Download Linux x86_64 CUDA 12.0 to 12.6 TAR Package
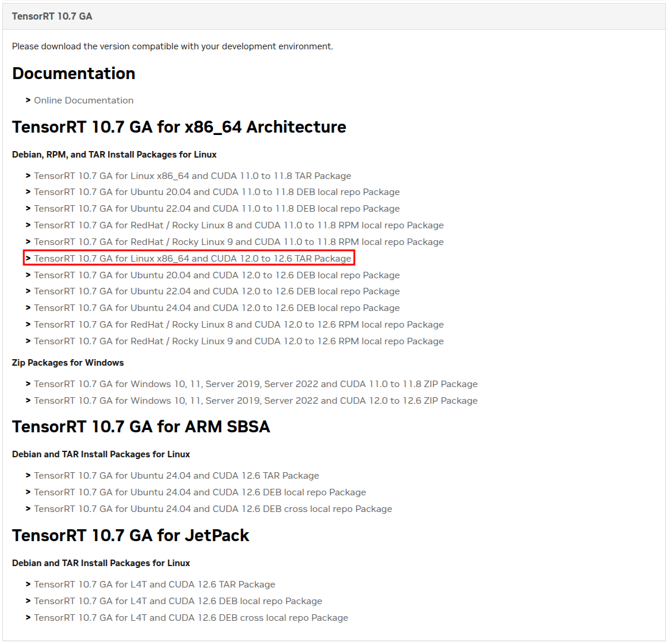This screenshot has height=644, width=670. click(x=193, y=259)
